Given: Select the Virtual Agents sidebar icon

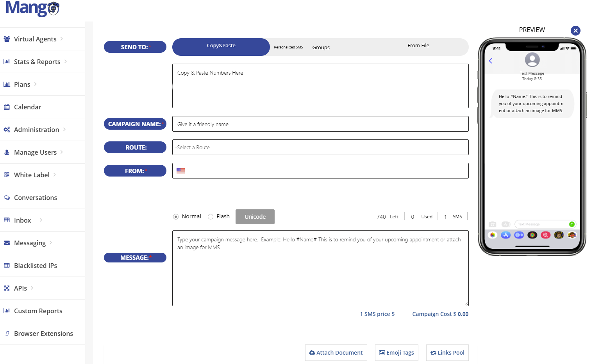Looking at the screenshot, I should [x=7, y=39].
